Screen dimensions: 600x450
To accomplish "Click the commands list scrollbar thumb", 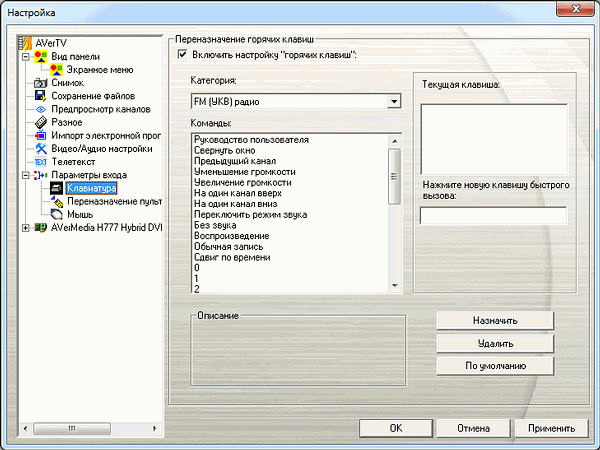I will [394, 176].
